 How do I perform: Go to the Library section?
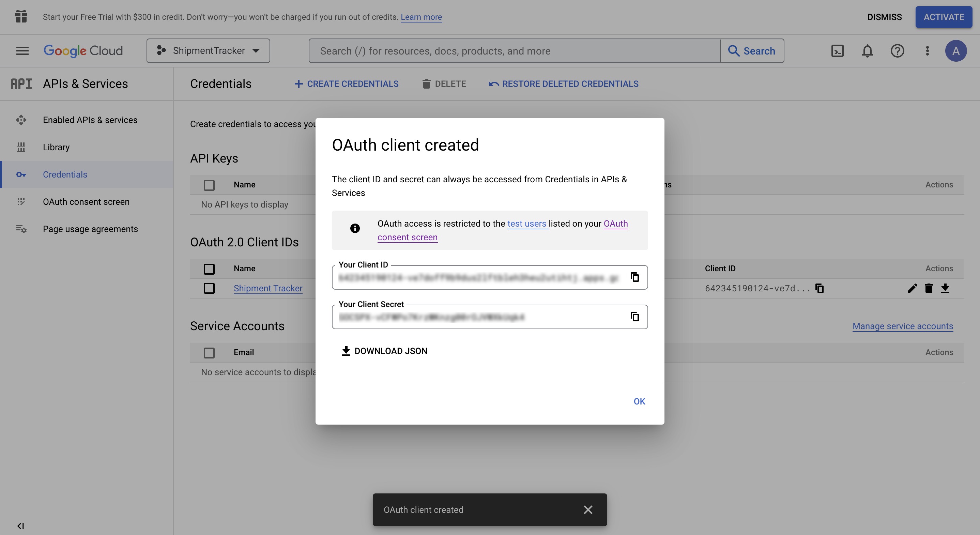pos(56,147)
